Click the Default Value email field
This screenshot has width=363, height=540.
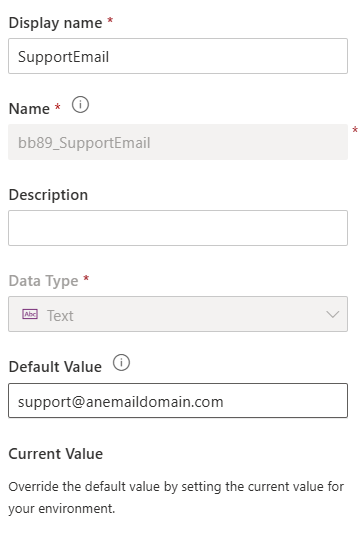[x=178, y=401]
